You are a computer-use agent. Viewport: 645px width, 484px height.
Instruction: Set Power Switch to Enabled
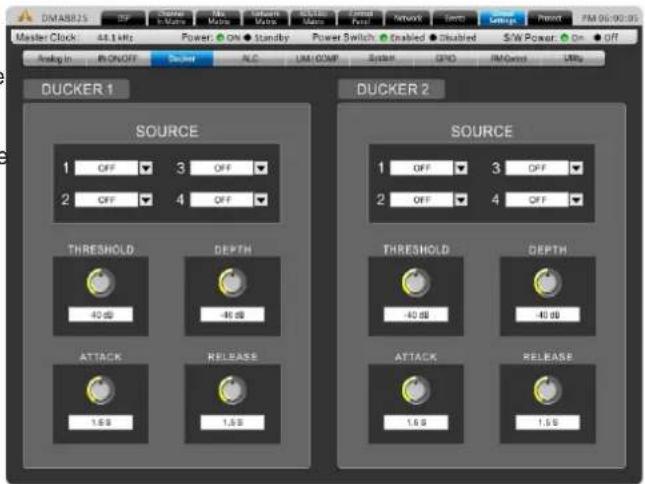[383, 38]
